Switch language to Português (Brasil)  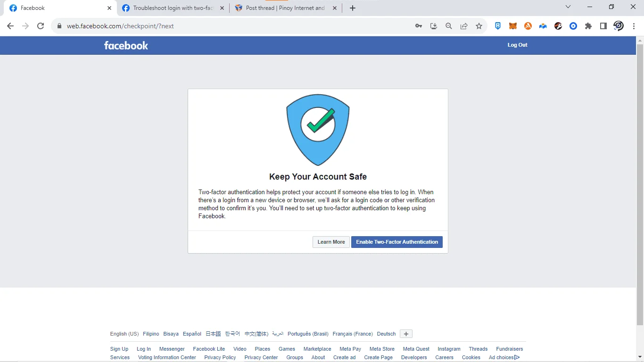click(308, 334)
